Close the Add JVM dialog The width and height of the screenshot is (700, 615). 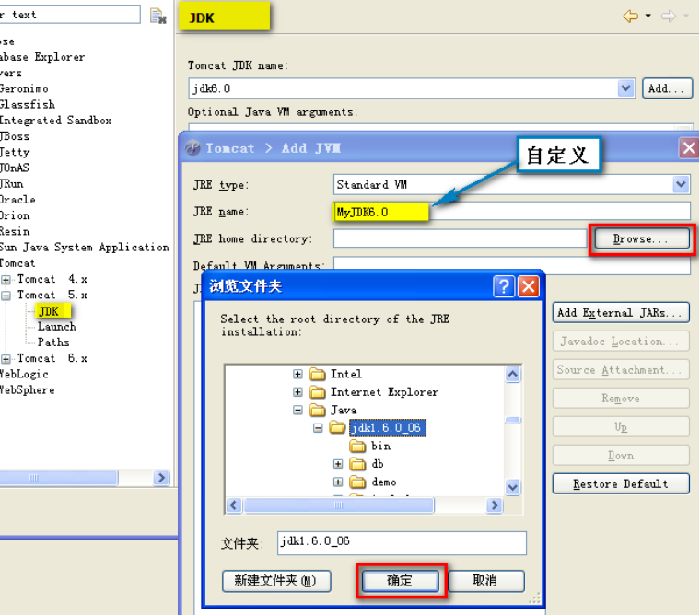point(689,147)
